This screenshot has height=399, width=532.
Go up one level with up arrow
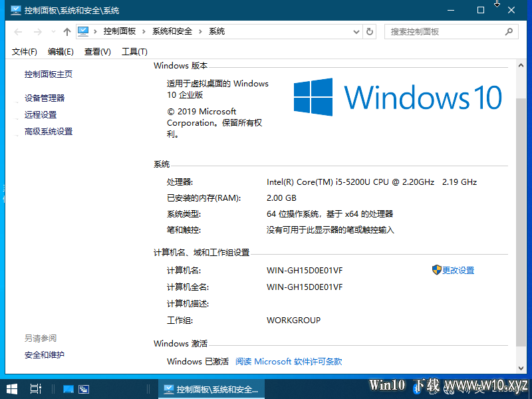coord(67,32)
